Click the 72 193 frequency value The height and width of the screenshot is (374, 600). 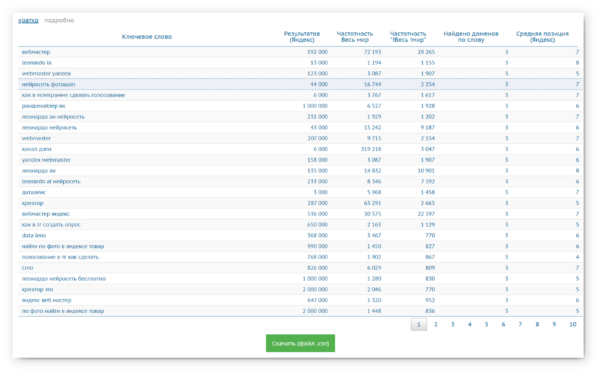(372, 52)
